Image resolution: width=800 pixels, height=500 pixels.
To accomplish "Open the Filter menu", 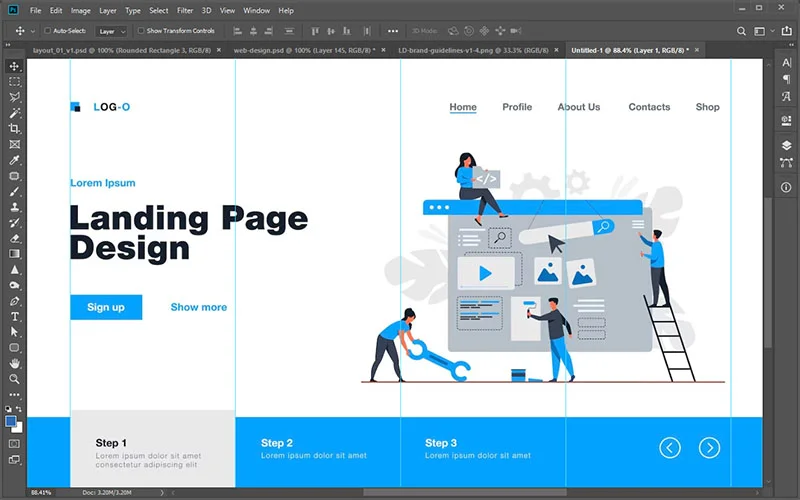I will pyautogui.click(x=185, y=10).
